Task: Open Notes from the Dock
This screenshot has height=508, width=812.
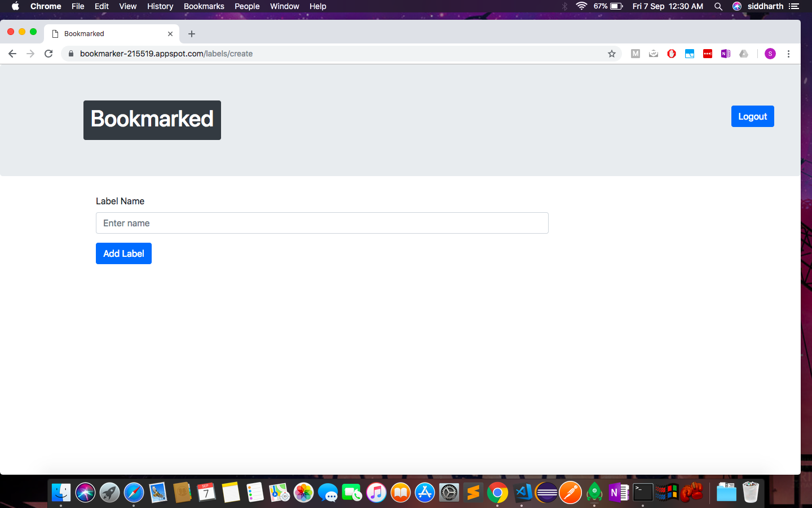Action: (x=231, y=493)
